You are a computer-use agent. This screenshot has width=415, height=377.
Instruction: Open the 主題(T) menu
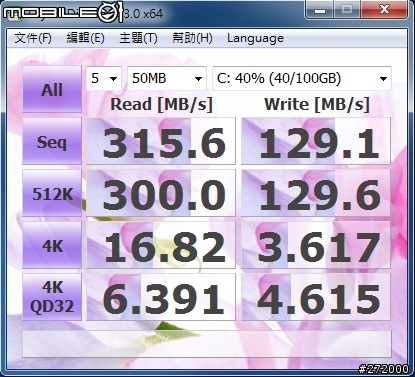tap(138, 38)
